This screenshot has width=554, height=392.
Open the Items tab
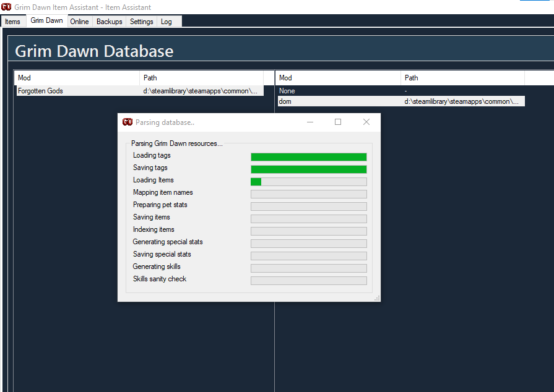(x=13, y=22)
